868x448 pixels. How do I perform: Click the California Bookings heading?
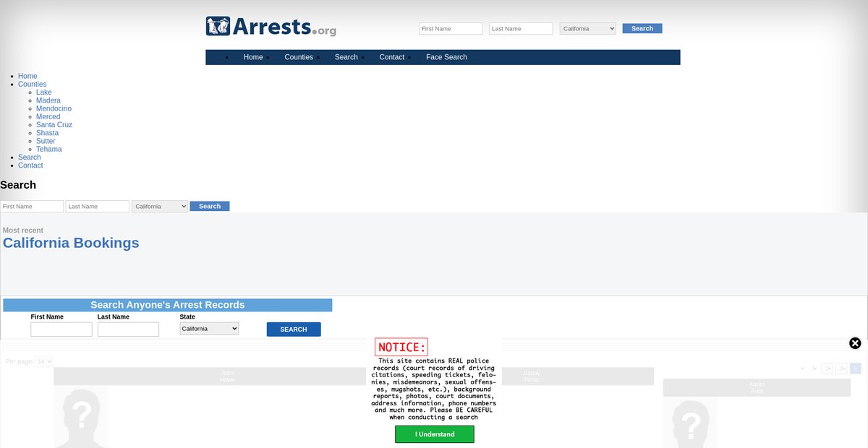click(x=71, y=243)
